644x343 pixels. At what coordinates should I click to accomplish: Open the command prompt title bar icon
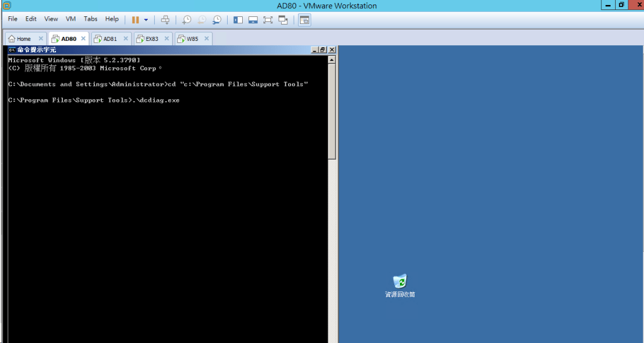pos(11,50)
